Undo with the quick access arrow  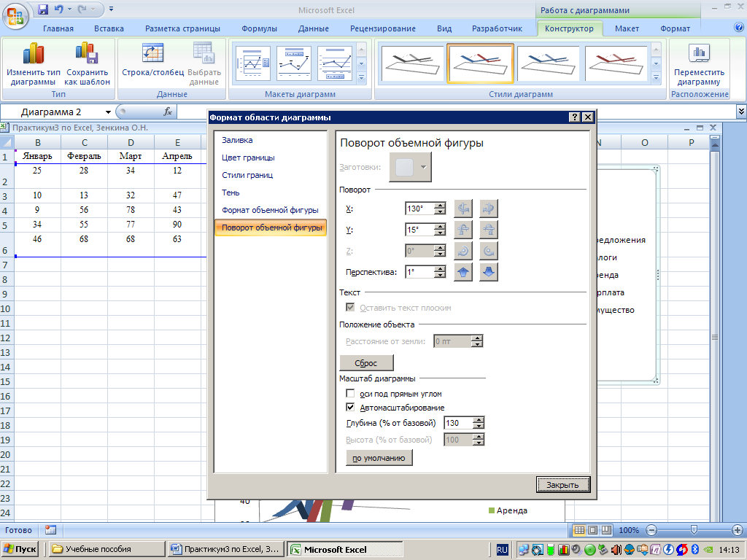point(59,9)
